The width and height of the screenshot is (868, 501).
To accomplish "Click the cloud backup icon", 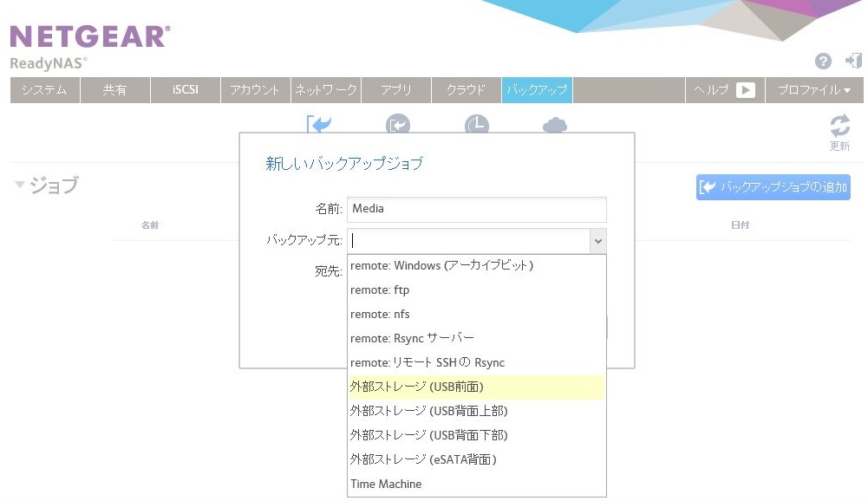I will pyautogui.click(x=554, y=126).
